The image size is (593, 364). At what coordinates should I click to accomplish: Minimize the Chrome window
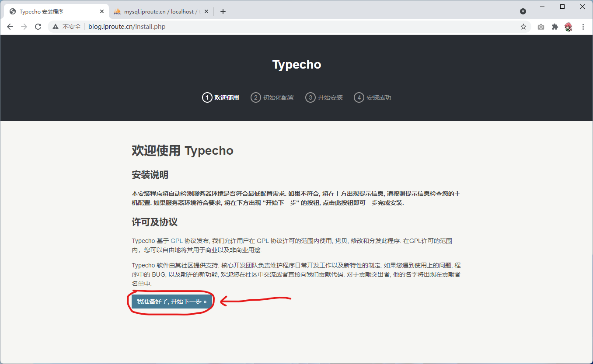(542, 7)
